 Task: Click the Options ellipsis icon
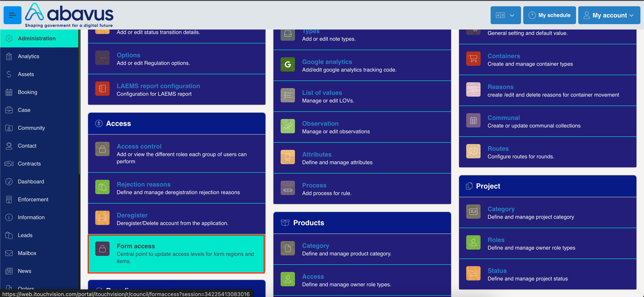[x=102, y=58]
